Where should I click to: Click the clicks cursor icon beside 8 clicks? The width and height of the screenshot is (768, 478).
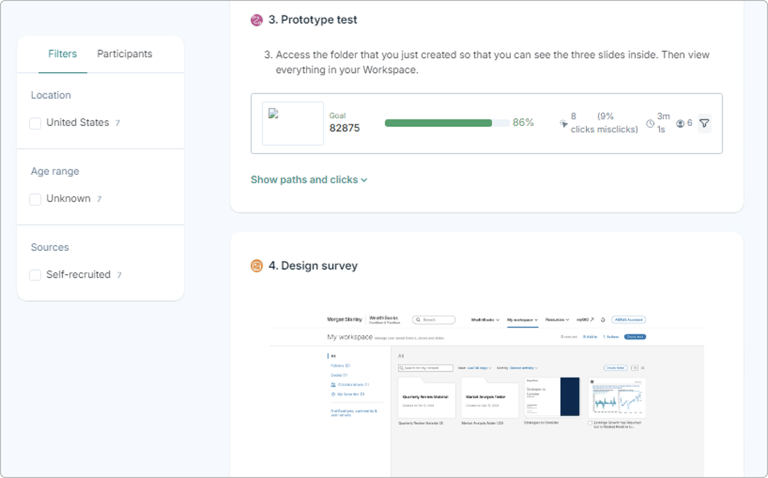pos(563,124)
